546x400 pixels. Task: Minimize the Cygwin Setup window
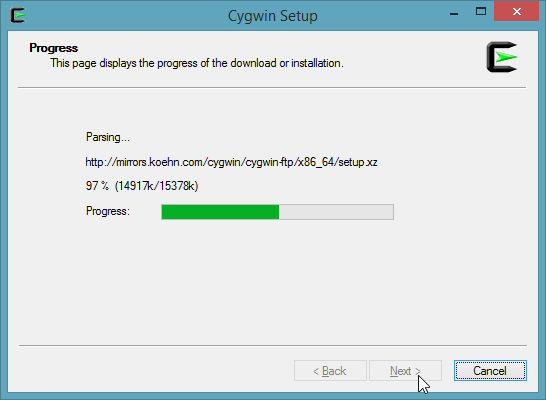[x=454, y=14]
